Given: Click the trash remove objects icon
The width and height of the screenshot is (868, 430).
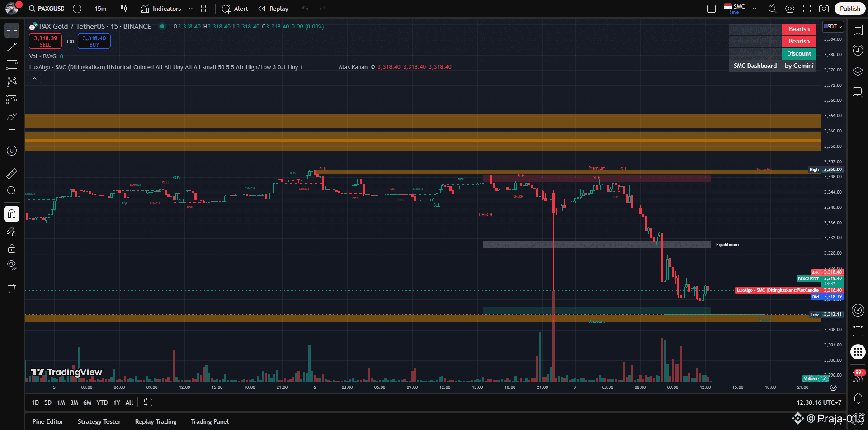Looking at the screenshot, I should [12, 288].
